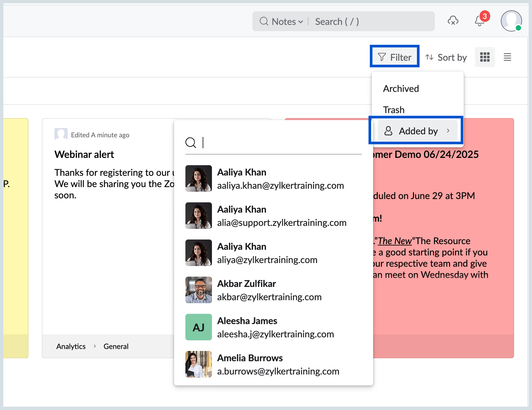Switch to grid view
The image size is (532, 410).
pos(485,57)
